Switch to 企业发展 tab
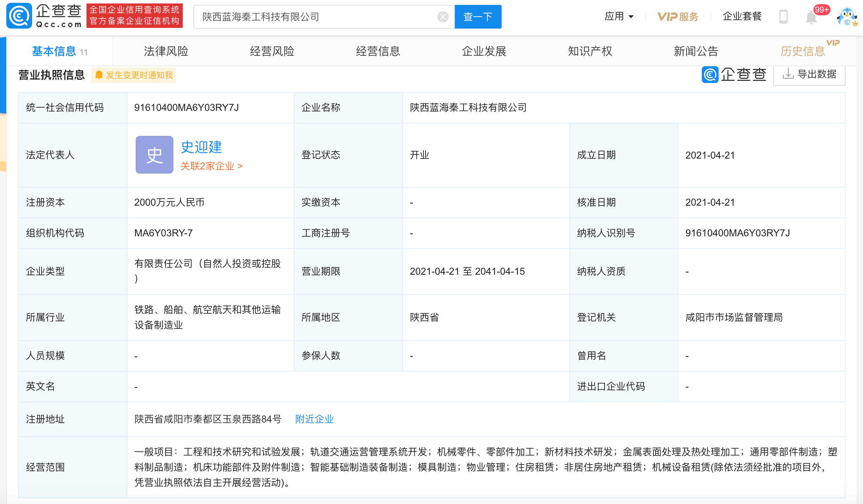 coord(484,51)
